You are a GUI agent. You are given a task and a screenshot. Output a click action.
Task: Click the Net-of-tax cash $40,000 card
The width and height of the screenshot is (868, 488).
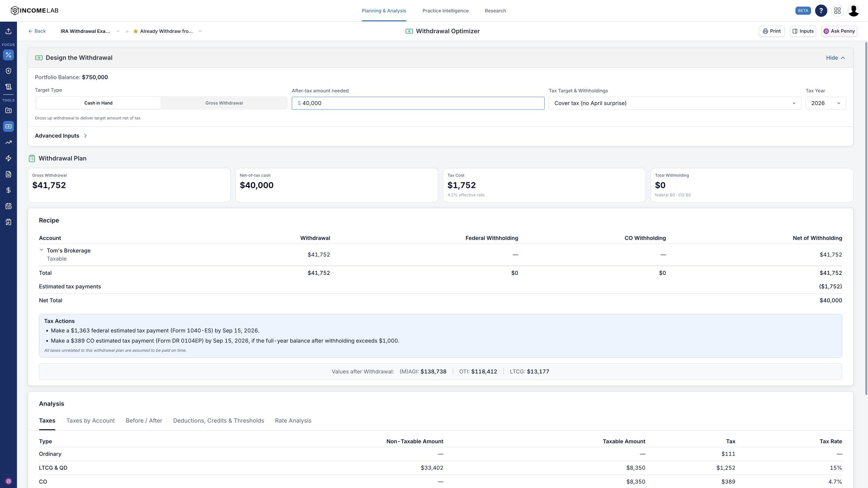337,185
